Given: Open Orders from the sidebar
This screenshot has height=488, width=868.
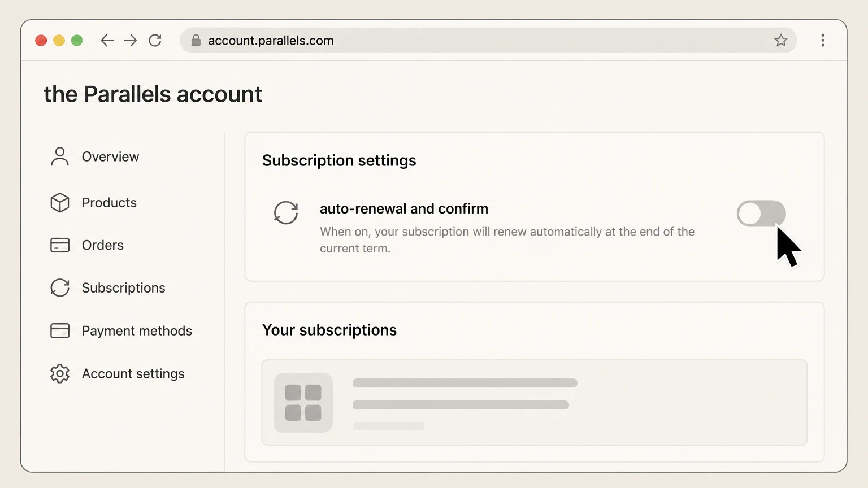Looking at the screenshot, I should point(102,245).
